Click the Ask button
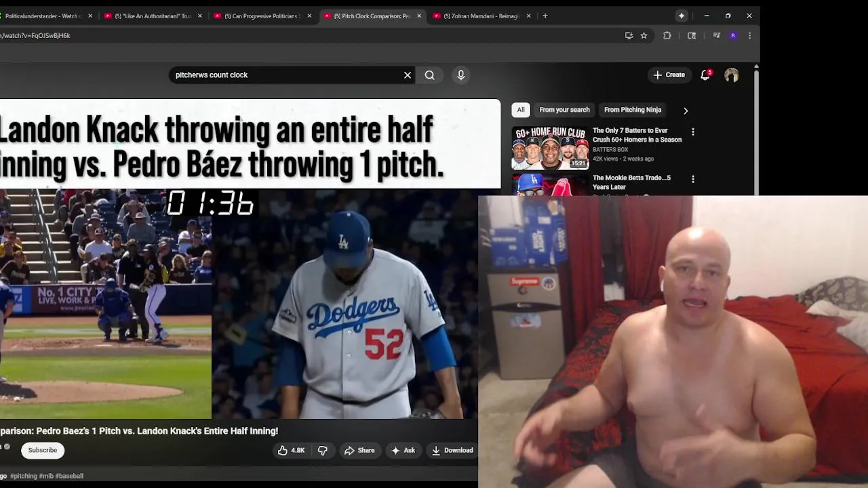The image size is (868, 488). tap(403, 450)
